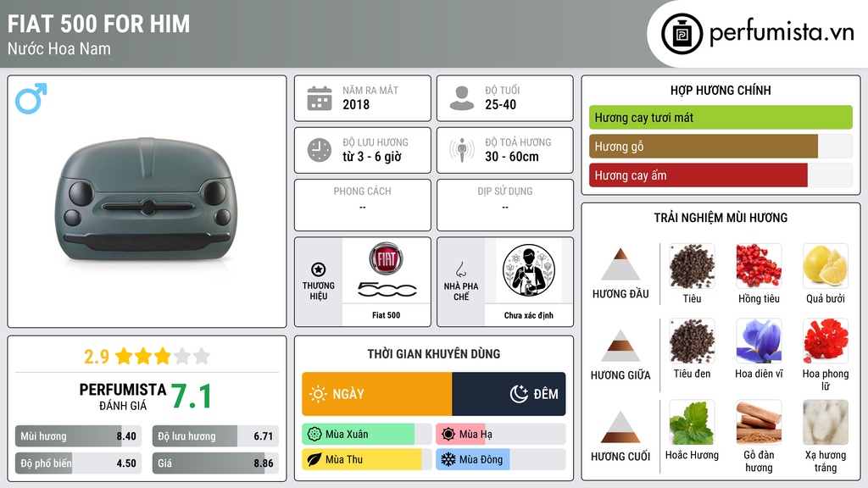Click the clock icon for Độ lưu hương
Screen dimensions: 868x488
(x=320, y=150)
